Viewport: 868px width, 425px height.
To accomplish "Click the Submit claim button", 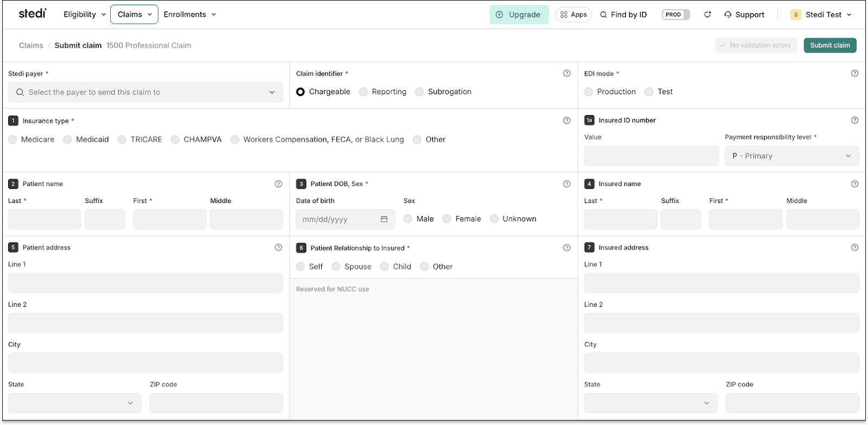I will (x=830, y=46).
